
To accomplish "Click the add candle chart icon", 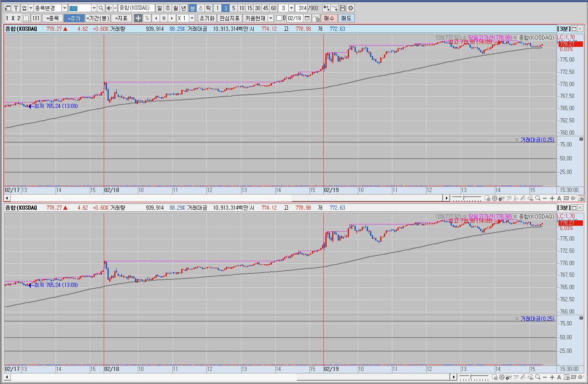I will (326, 8).
